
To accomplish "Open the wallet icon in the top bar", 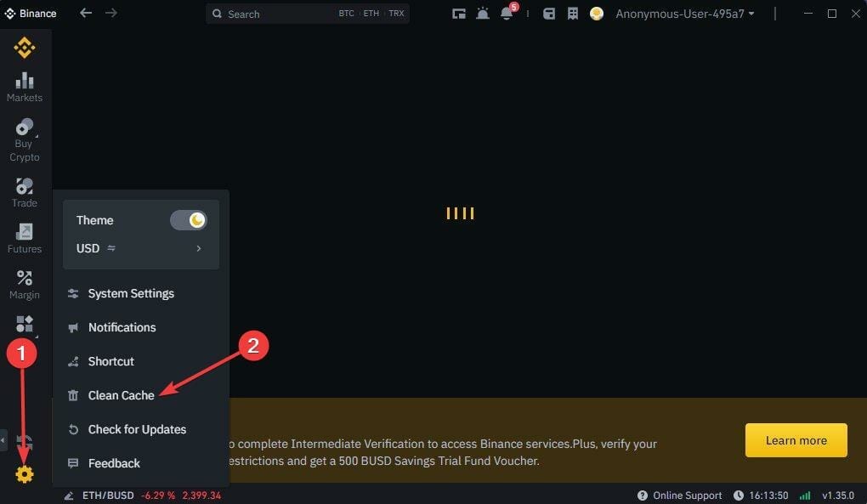I will [548, 14].
